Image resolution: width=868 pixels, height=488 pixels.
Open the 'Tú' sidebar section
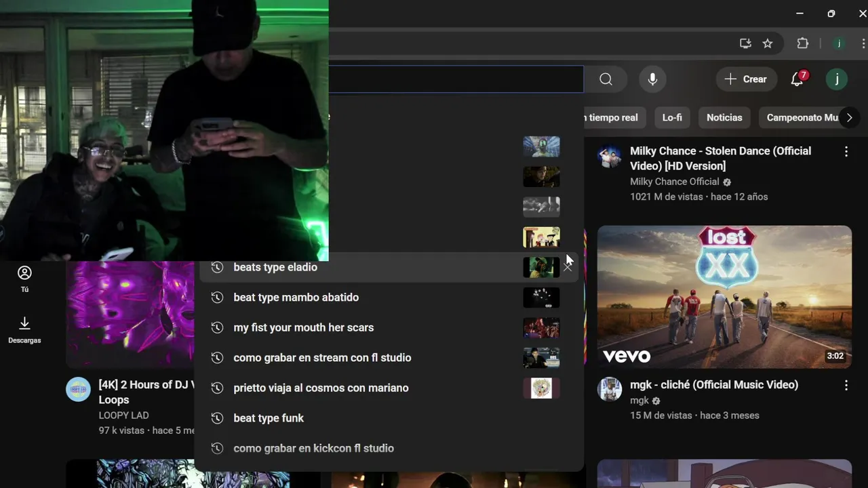tap(24, 279)
